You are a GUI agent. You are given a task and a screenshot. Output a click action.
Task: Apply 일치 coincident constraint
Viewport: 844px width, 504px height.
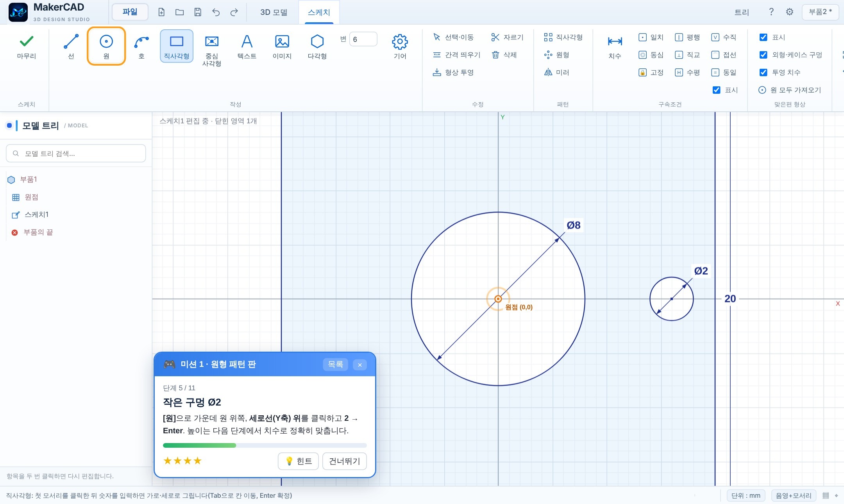[651, 37]
